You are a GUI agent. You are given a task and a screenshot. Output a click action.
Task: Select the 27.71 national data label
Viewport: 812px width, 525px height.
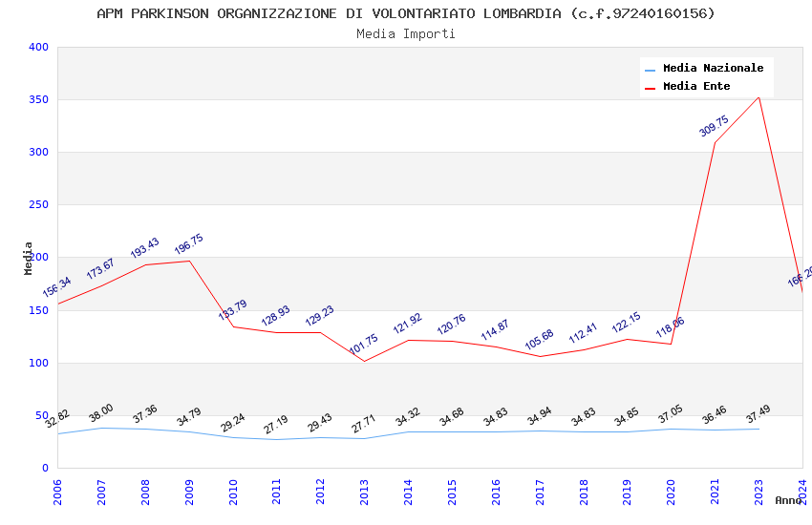364,424
